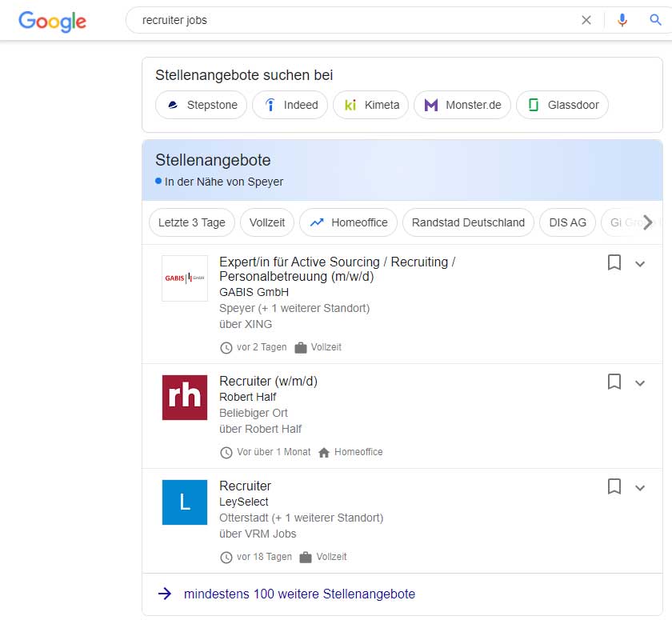Clear the search query with X
This screenshot has width=672, height=620.
[x=586, y=20]
